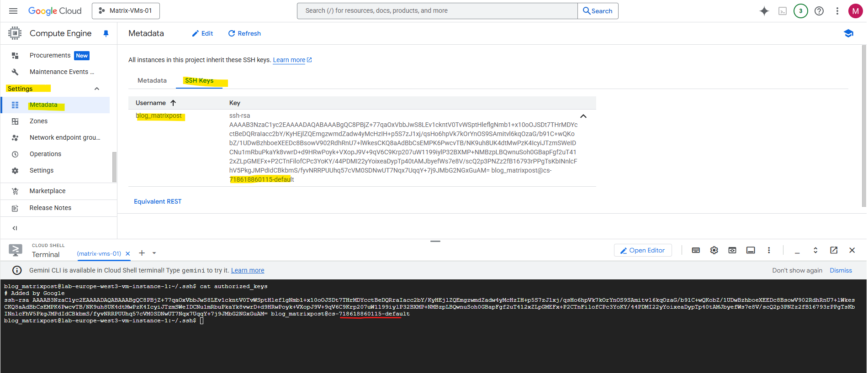Viewport: 868px width, 373px height.
Task: Open the Gemini AI sparkle icon
Action: (764, 11)
